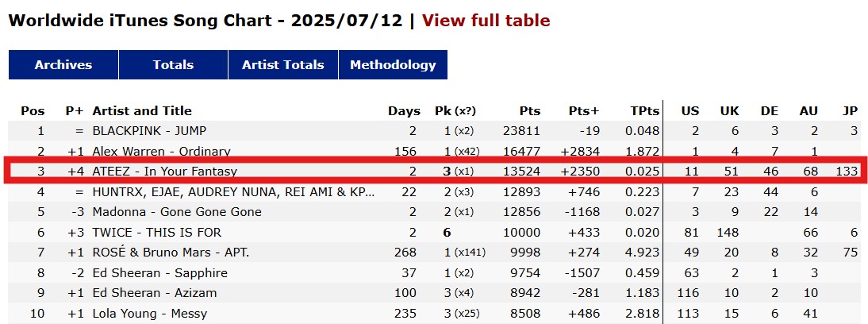The height and width of the screenshot is (324, 868).
Task: Click the Days column header
Action: pos(404,110)
